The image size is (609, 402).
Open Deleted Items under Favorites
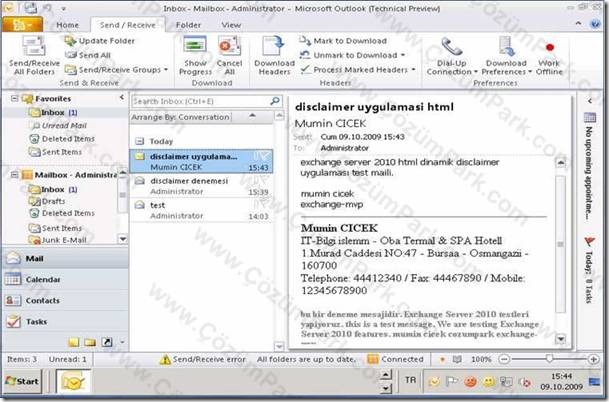click(62, 139)
